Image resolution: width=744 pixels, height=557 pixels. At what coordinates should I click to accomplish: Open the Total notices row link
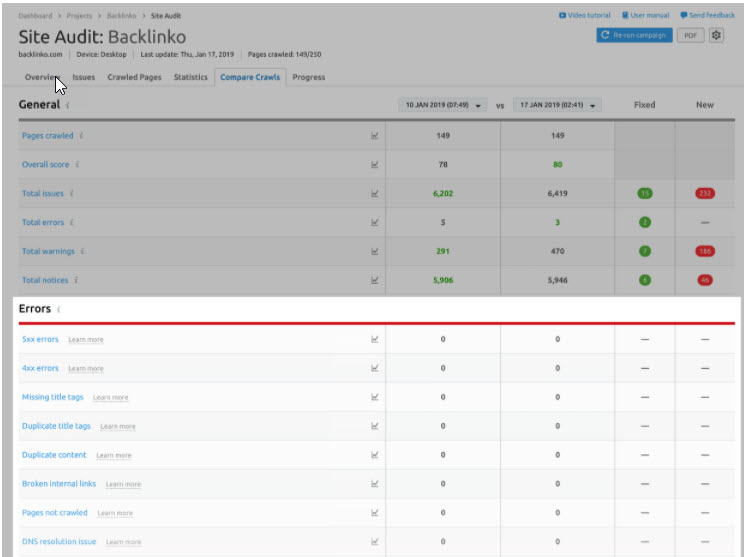click(45, 280)
